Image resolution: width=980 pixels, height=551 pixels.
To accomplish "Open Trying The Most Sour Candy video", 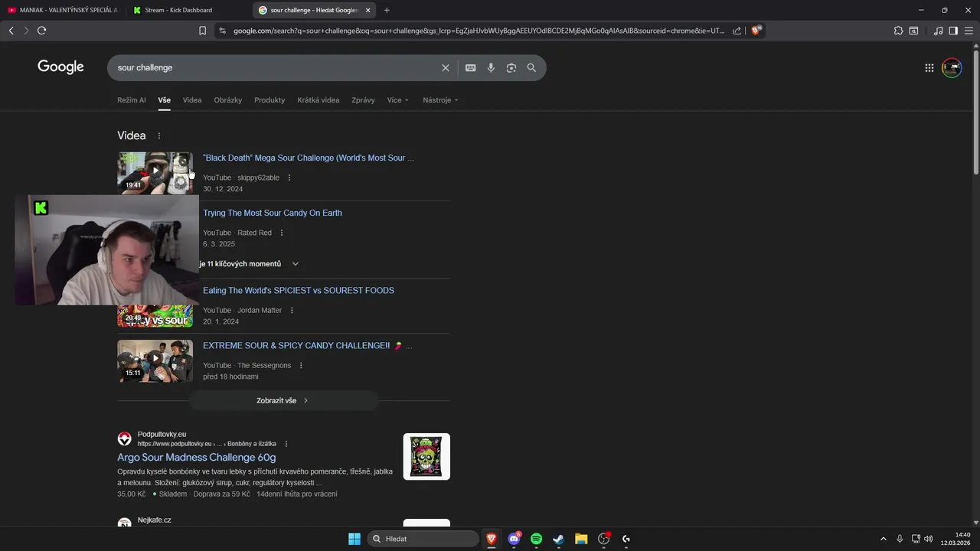I will click(x=273, y=213).
